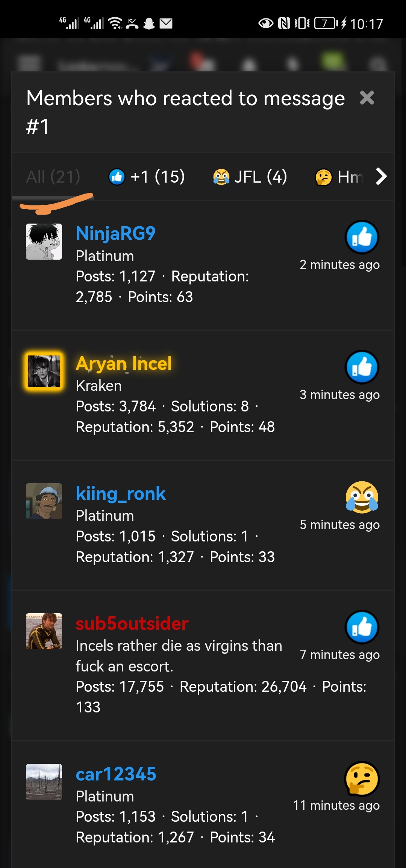
Task: Click the thumbs-up reaction beside NinjaRG9
Action: tap(362, 237)
